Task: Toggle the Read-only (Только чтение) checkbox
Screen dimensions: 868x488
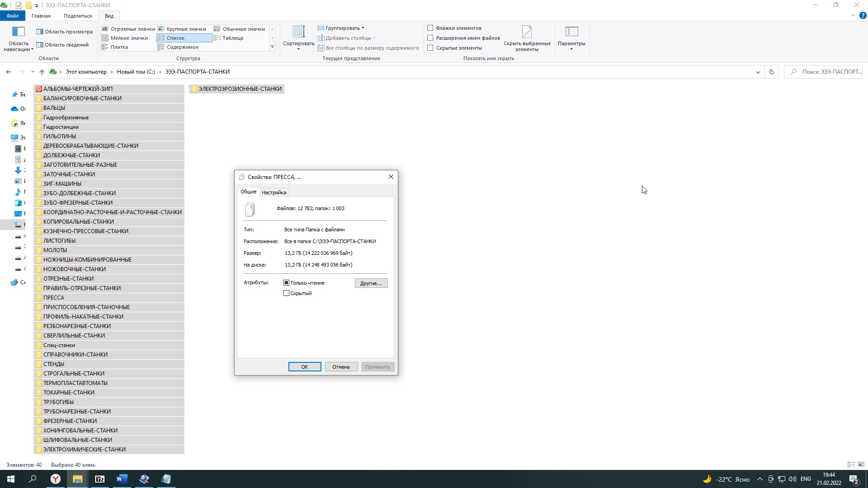Action: pyautogui.click(x=286, y=283)
